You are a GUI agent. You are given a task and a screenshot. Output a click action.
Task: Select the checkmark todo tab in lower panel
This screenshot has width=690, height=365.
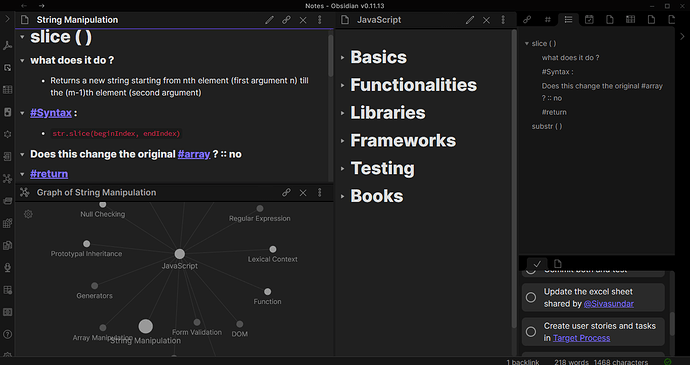[x=537, y=264]
